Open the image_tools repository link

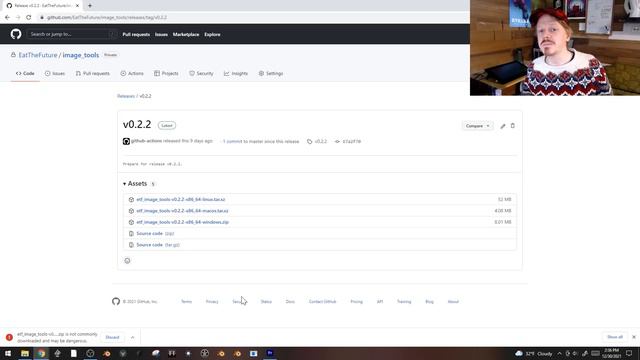click(x=80, y=55)
